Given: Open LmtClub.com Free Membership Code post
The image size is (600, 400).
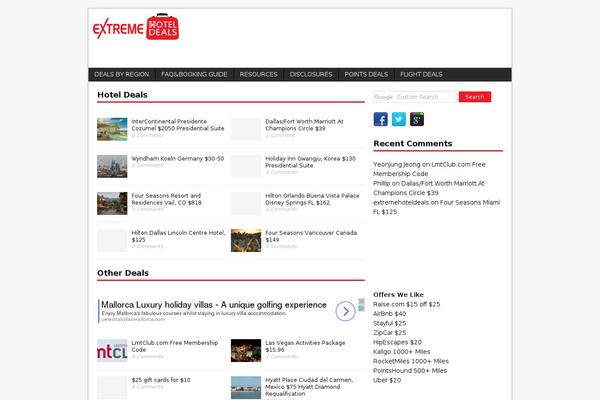Looking at the screenshot, I should [175, 346].
